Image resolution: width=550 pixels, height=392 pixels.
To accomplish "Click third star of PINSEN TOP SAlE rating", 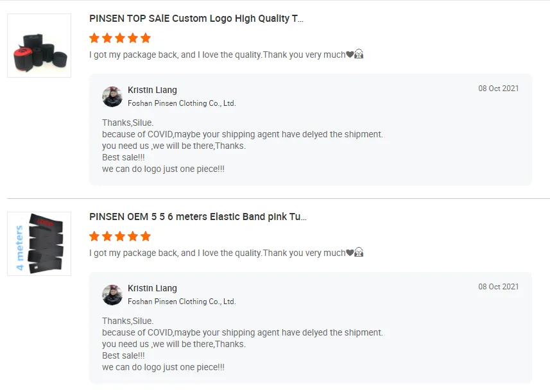I will (120, 38).
